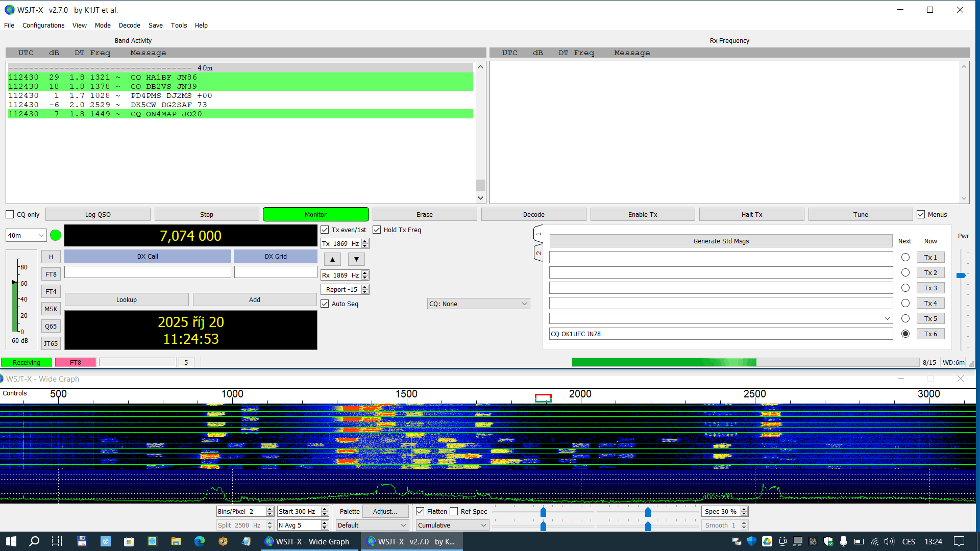Open Microsoft Edge from taskbar
Image resolution: width=980 pixels, height=551 pixels.
[x=199, y=541]
